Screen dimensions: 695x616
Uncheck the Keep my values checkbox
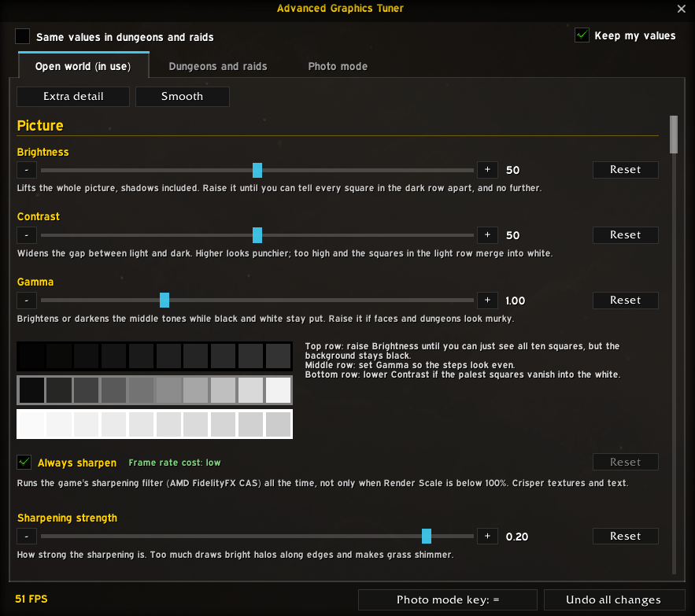pos(582,35)
